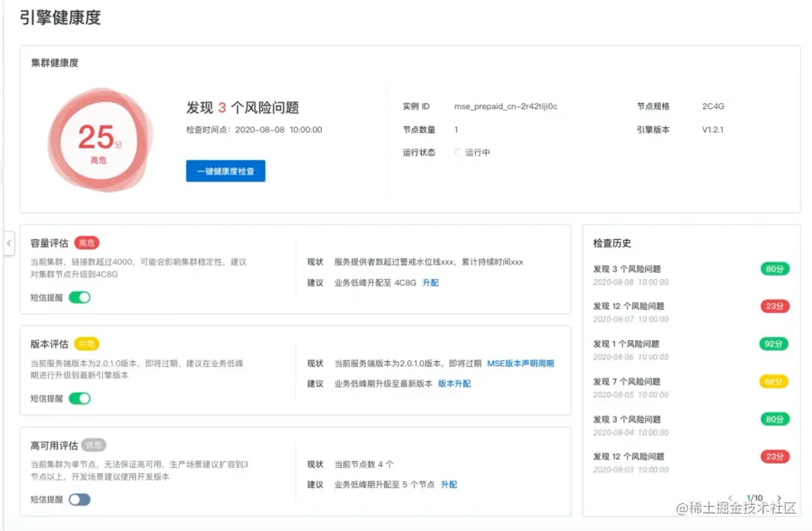Click the 92分 green score badge
Viewport: 812px width, 531px height.
coord(774,344)
